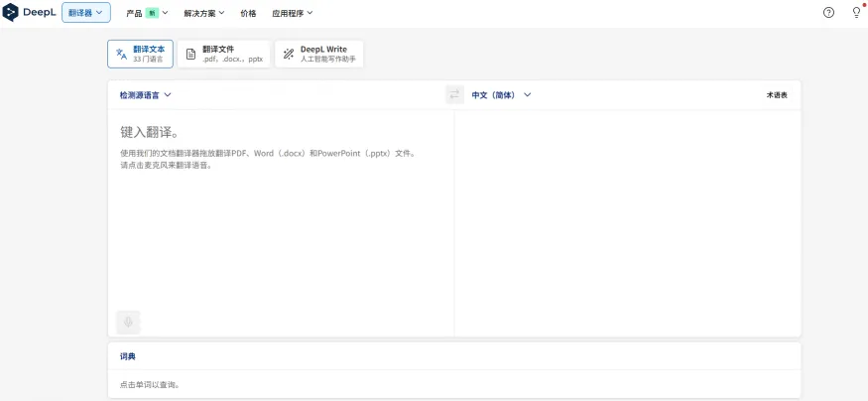Expand the 应用程序 menu
Image resolution: width=868 pixels, height=401 pixels.
point(293,13)
